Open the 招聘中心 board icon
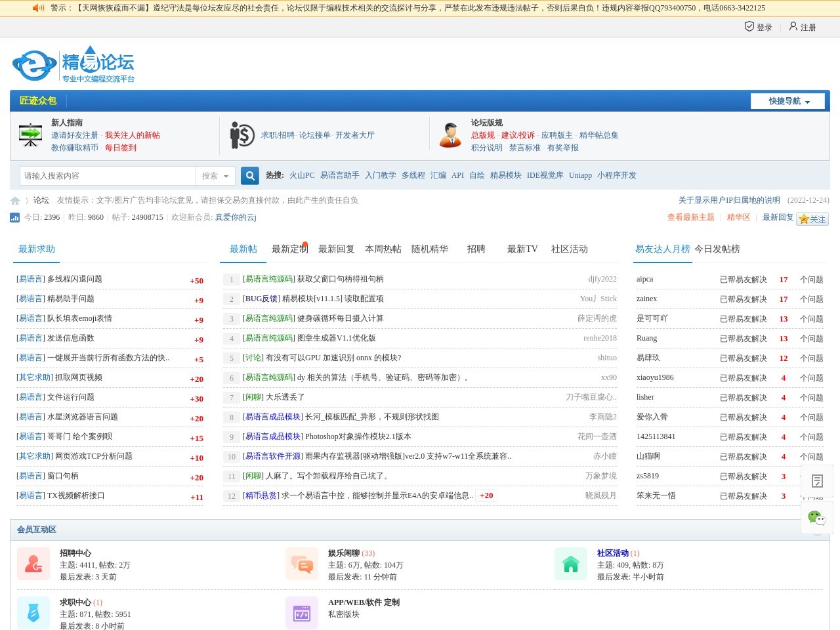 [x=33, y=564]
